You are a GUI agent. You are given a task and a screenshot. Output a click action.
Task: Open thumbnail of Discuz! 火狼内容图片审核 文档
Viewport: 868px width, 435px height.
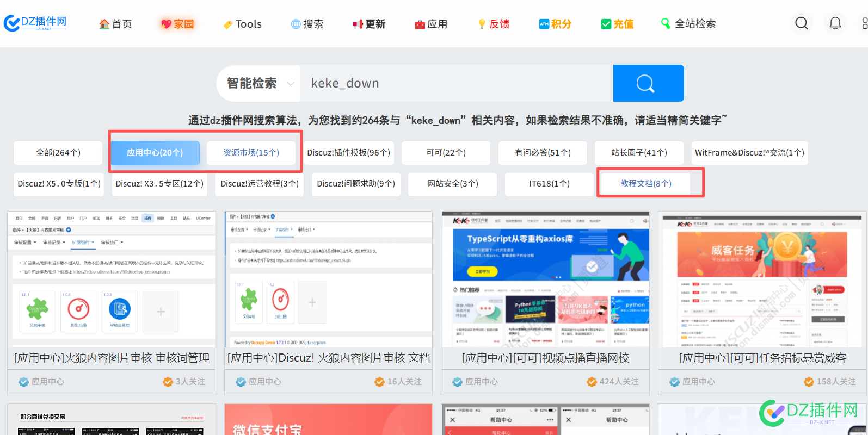click(x=329, y=279)
